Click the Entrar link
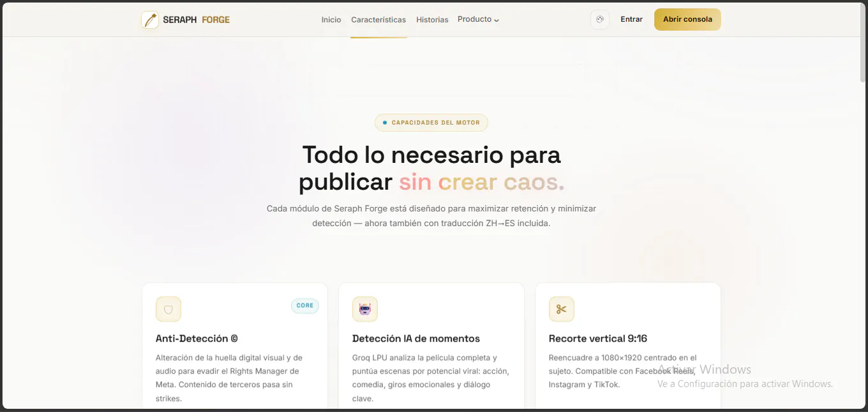 click(x=631, y=19)
